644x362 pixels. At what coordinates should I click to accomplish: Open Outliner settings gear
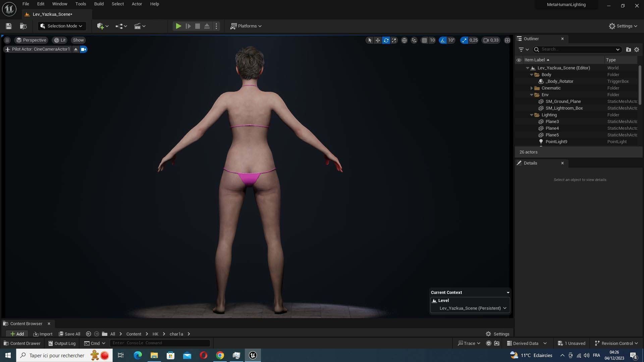(636, 50)
